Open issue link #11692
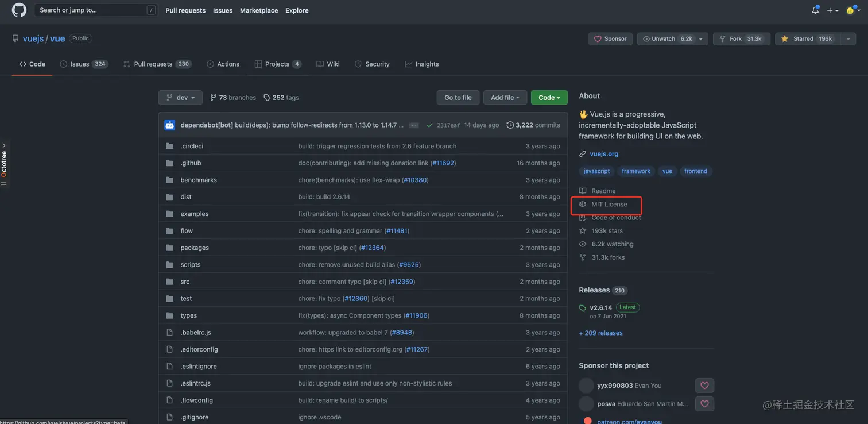The height and width of the screenshot is (424, 868). click(443, 163)
